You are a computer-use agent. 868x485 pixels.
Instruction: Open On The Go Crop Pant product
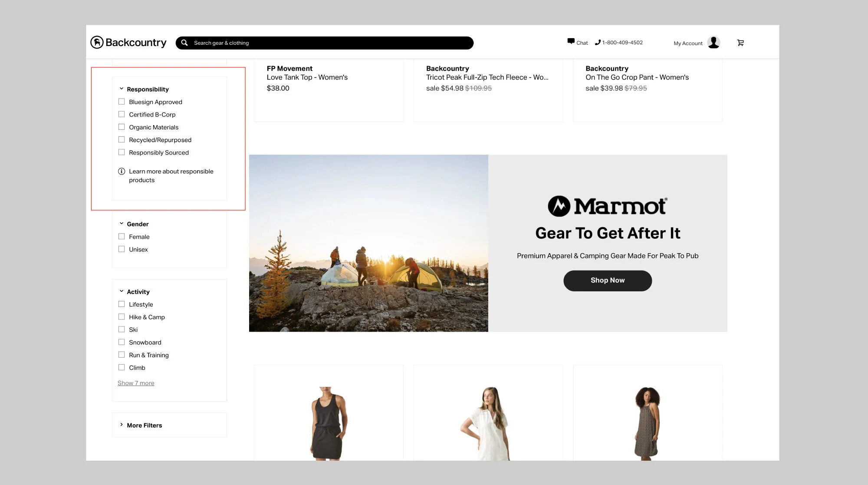tap(637, 77)
